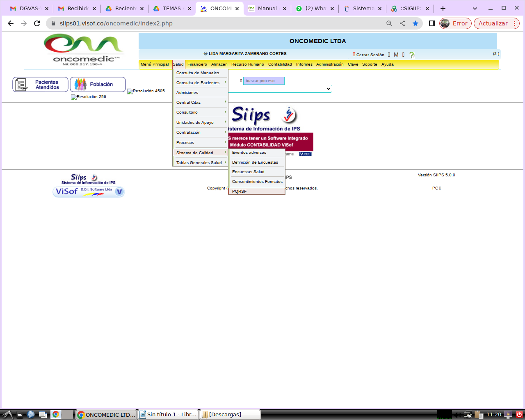This screenshot has height=420, width=525.
Task: Open the dropdown below the search box
Action: pos(287,89)
